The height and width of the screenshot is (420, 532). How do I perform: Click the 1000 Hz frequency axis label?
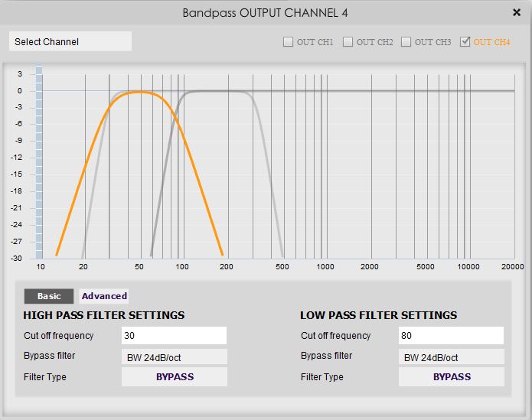pyautogui.click(x=325, y=267)
